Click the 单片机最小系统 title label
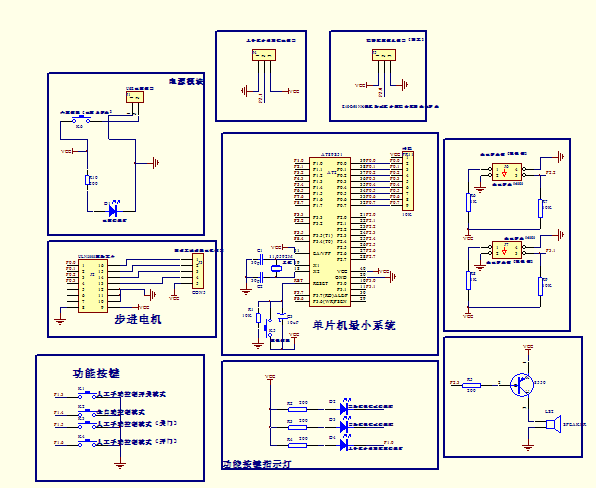 click(x=354, y=325)
